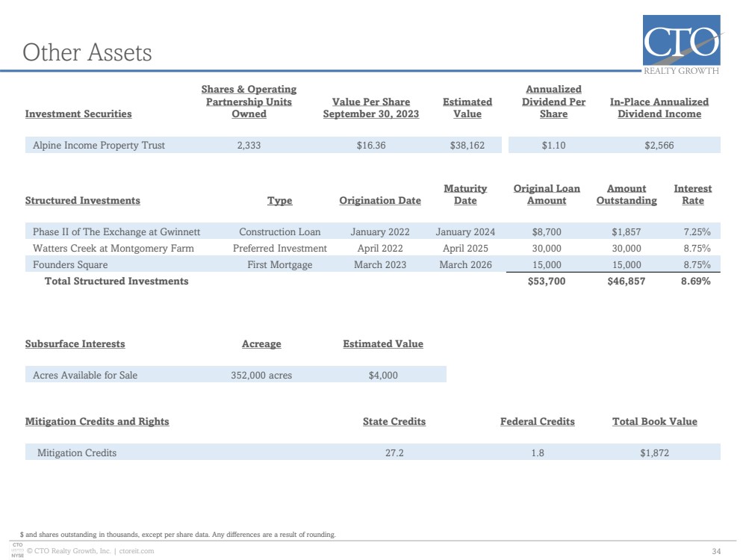This screenshot has height=560, width=746.
Task: Select 'Phase II of The Exchange at Gwinnett' row
Action: click(x=373, y=231)
